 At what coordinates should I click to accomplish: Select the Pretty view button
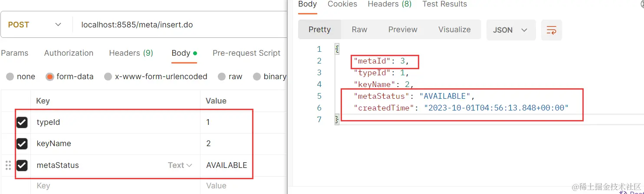[320, 30]
